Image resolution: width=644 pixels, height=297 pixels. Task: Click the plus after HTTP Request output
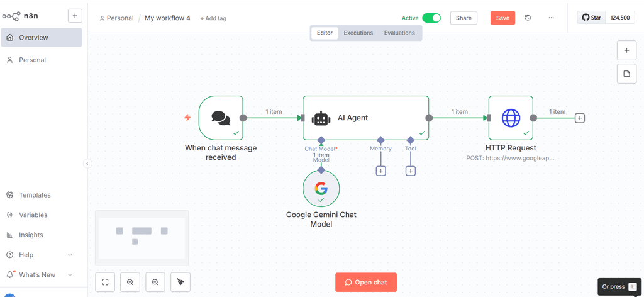[579, 118]
